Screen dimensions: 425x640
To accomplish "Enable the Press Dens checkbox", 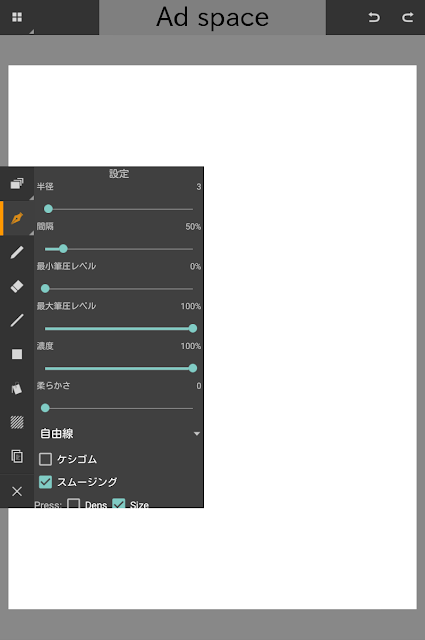I will click(73, 504).
